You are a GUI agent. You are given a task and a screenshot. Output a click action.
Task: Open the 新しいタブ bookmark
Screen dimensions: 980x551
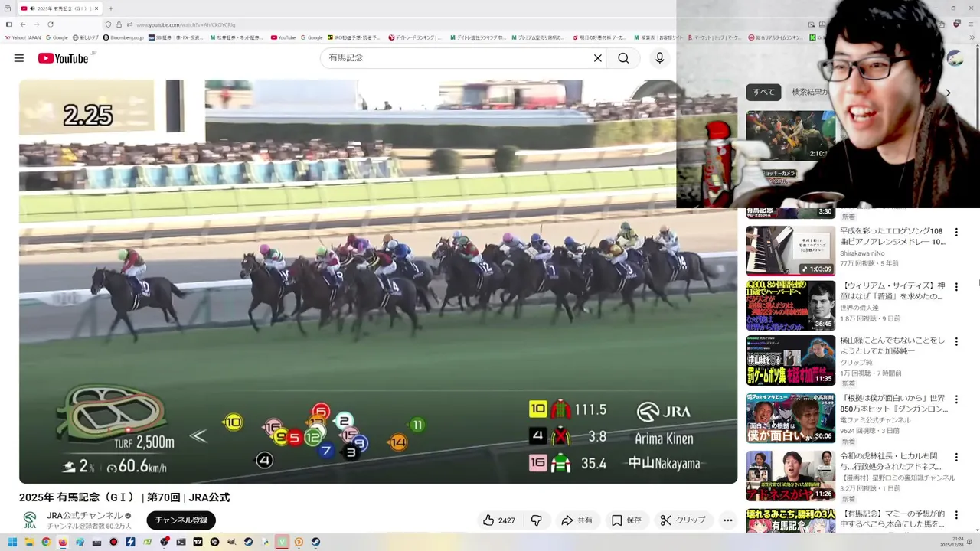(86, 37)
